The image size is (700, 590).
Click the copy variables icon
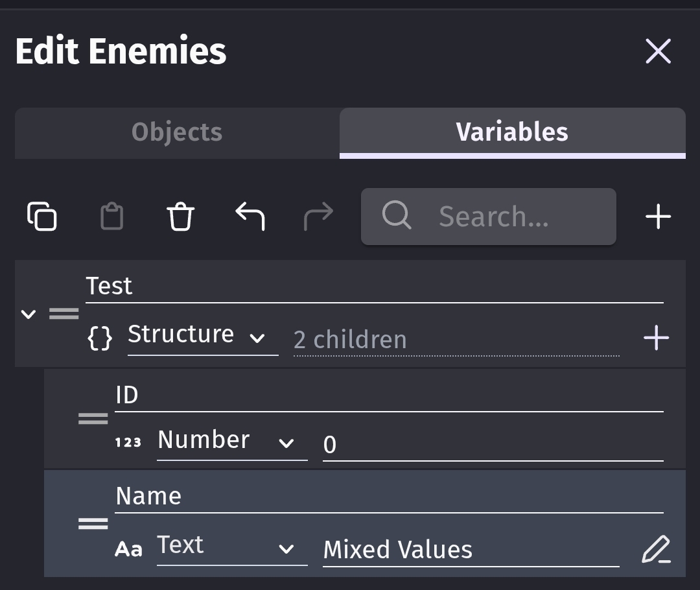click(x=42, y=217)
